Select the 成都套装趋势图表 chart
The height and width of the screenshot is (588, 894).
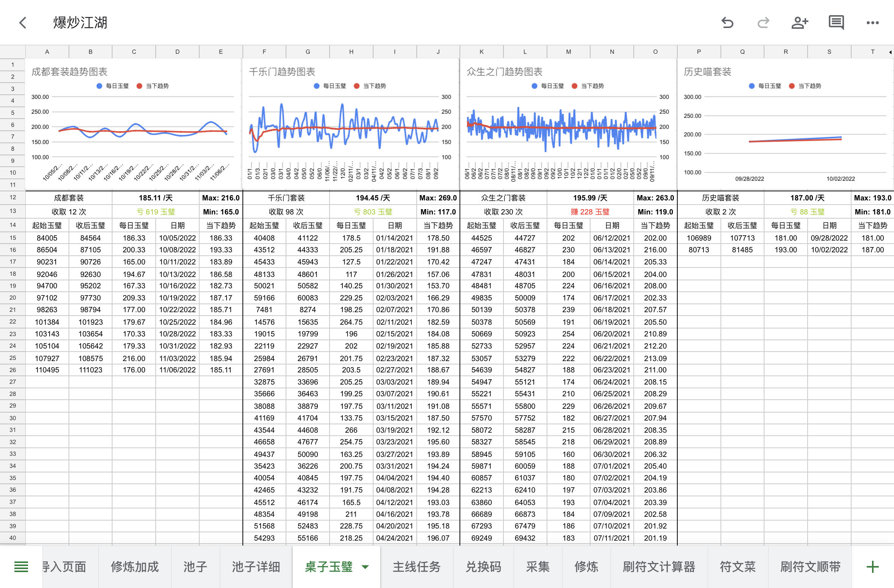pos(133,124)
